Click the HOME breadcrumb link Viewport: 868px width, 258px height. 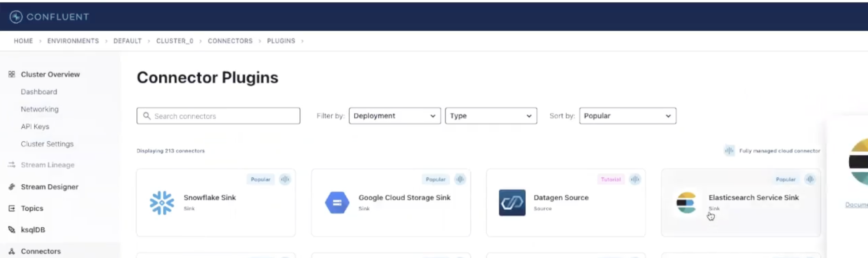pos(23,41)
